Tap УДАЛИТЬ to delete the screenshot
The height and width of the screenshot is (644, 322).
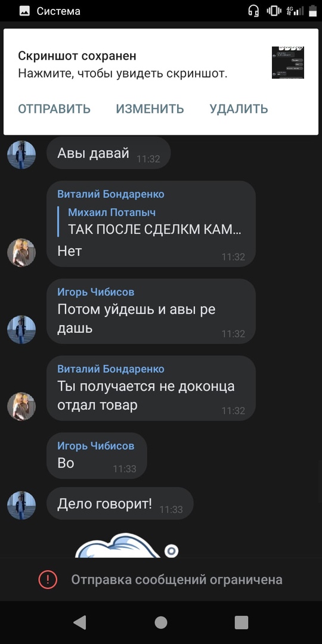(x=239, y=109)
